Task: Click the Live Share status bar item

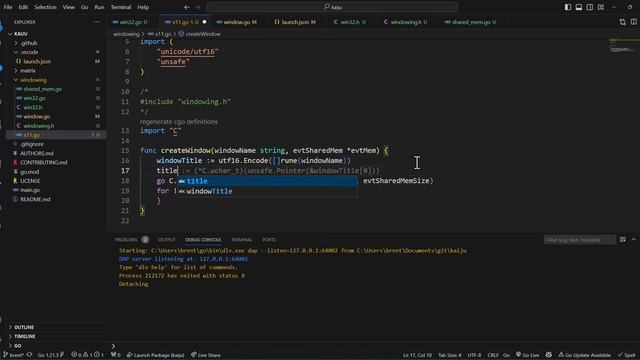Action: click(x=206, y=355)
